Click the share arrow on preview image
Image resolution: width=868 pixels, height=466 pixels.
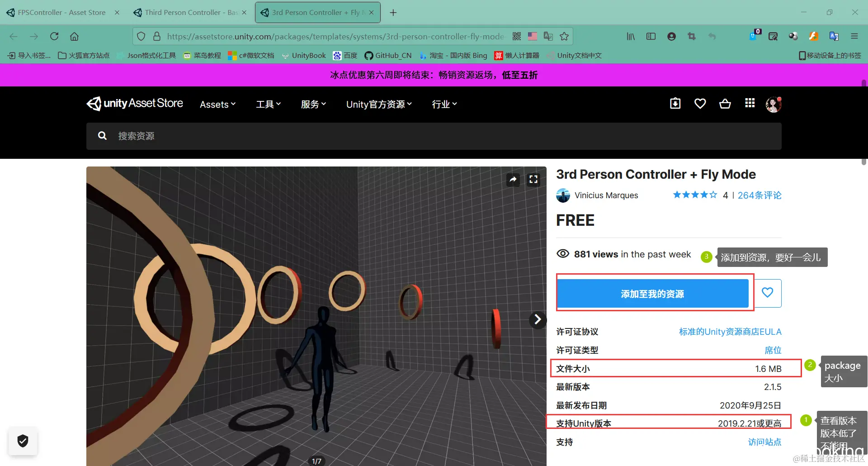point(513,180)
